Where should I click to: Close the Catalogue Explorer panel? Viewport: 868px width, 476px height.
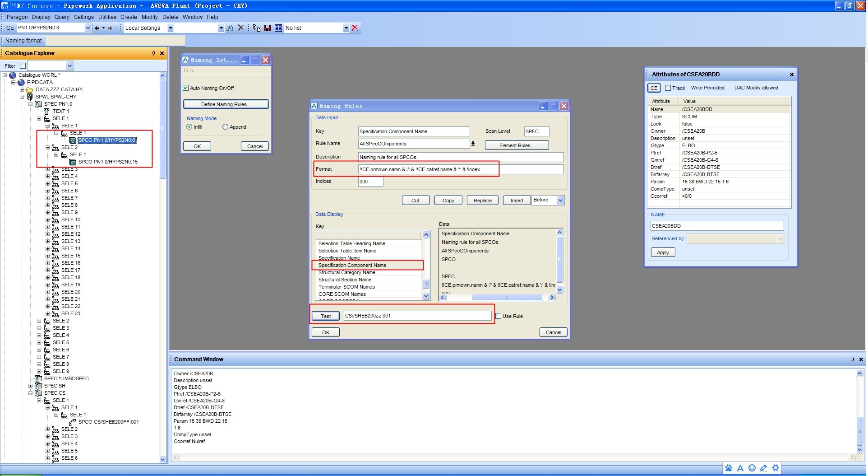tap(162, 53)
